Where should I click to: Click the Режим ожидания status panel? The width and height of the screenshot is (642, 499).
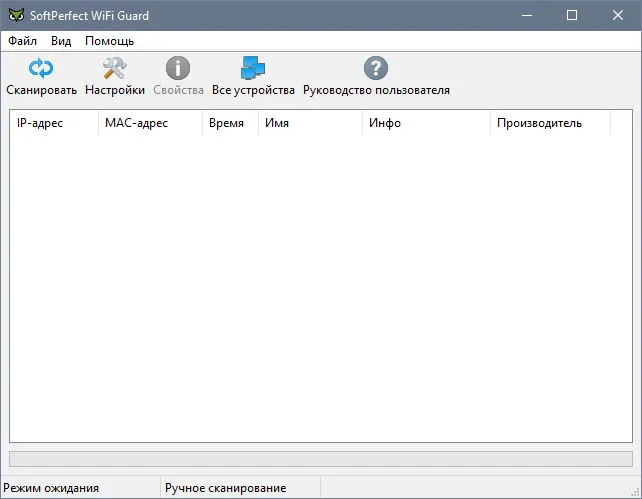click(80, 488)
